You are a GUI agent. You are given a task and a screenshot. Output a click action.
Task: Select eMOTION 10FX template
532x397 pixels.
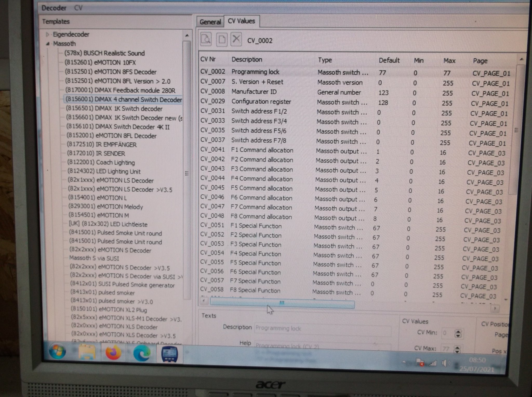pyautogui.click(x=100, y=63)
